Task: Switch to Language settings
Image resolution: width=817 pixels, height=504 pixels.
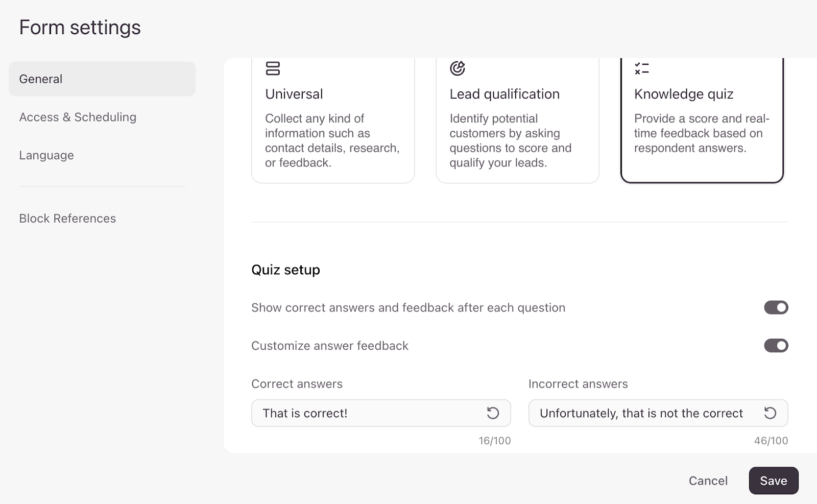Action: pos(46,155)
